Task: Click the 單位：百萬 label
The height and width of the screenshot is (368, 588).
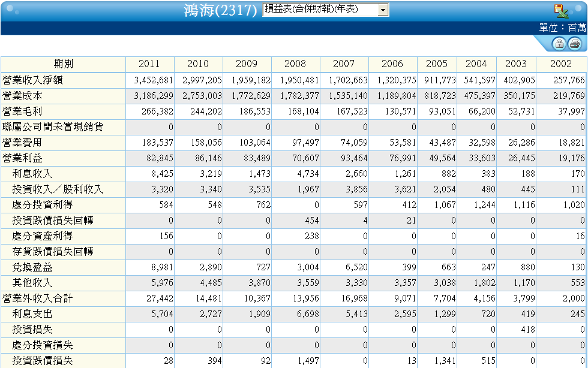Action: tap(563, 28)
